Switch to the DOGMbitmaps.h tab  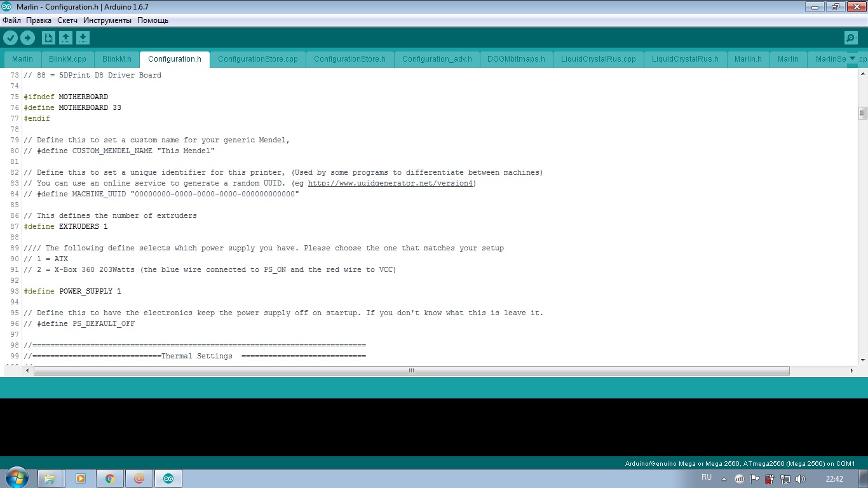[x=516, y=59]
